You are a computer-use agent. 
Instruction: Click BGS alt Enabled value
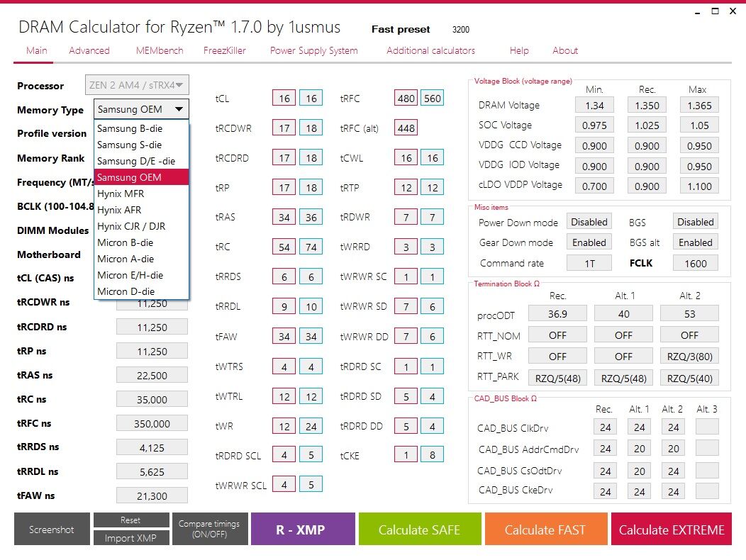point(696,242)
